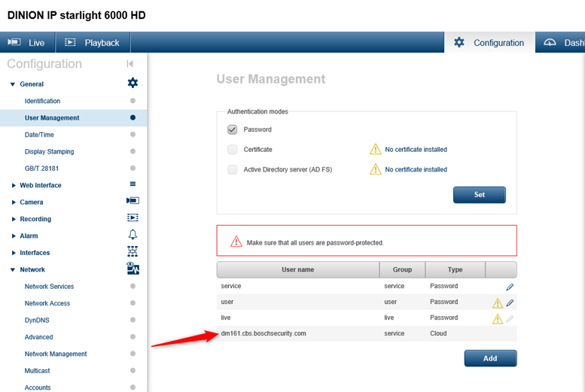Click the General gear icon
The height and width of the screenshot is (392, 585).
point(133,83)
